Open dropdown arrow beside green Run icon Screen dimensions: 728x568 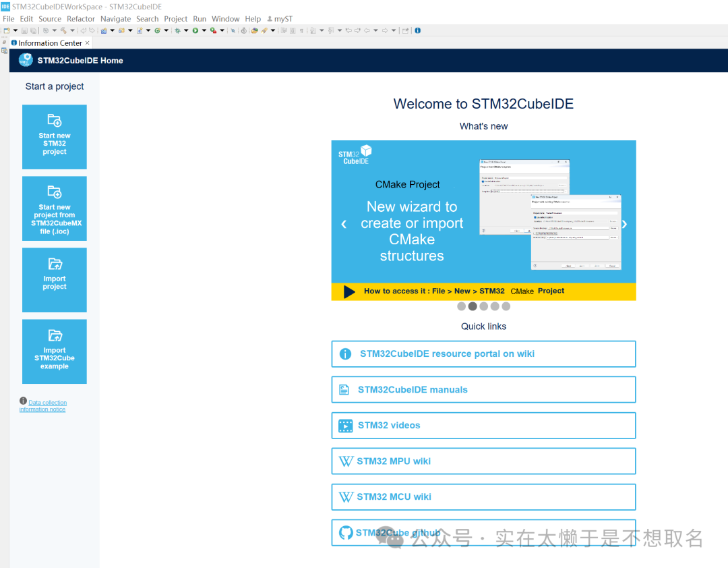tap(204, 30)
